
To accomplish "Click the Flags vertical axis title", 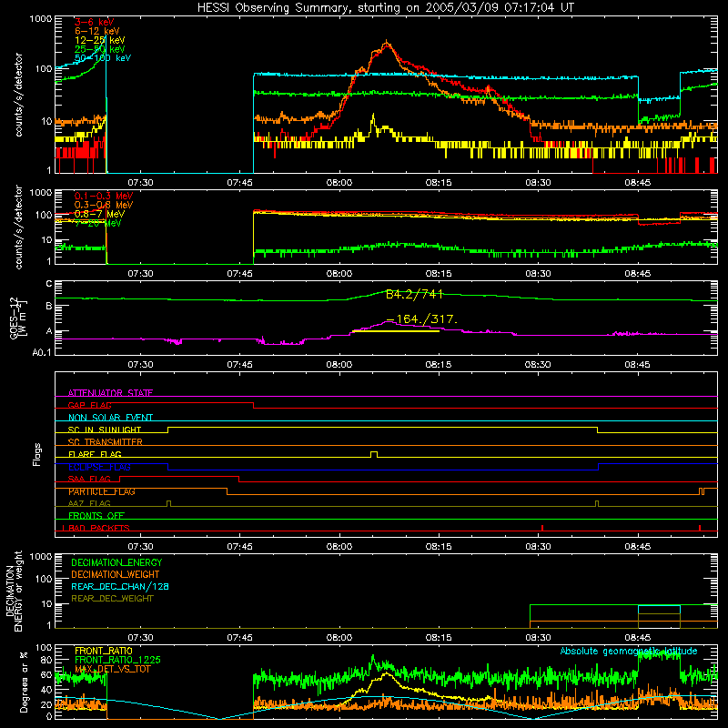I will coord(37,454).
